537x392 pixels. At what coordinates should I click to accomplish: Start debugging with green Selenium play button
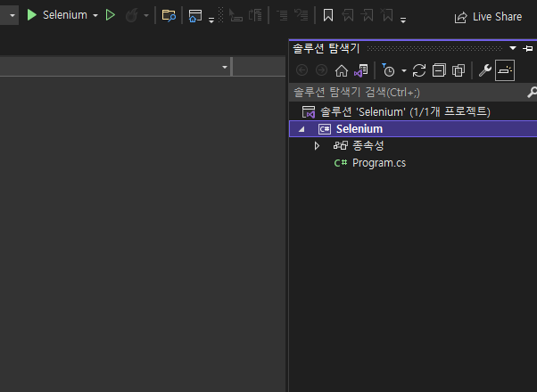31,15
